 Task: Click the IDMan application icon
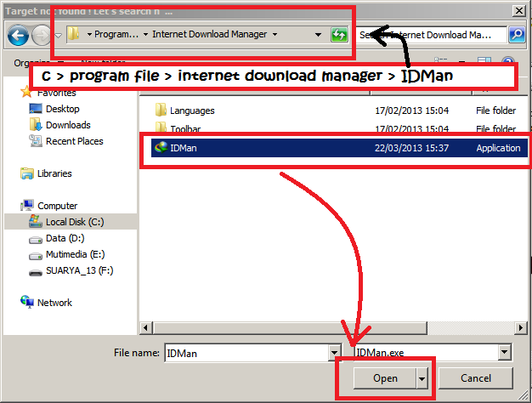(161, 147)
